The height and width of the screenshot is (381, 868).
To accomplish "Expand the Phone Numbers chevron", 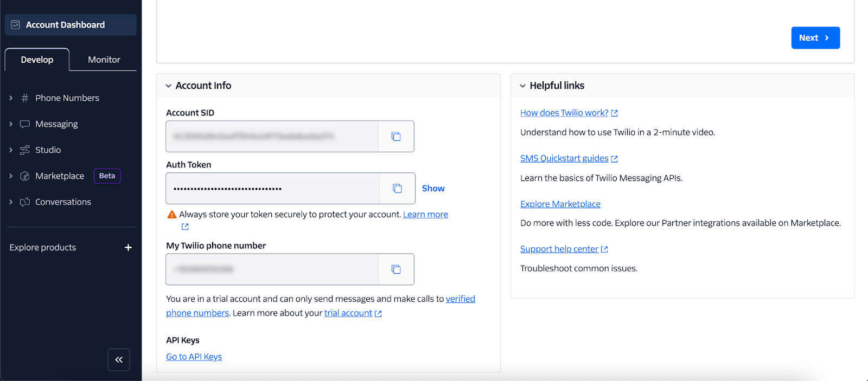I will (x=11, y=98).
